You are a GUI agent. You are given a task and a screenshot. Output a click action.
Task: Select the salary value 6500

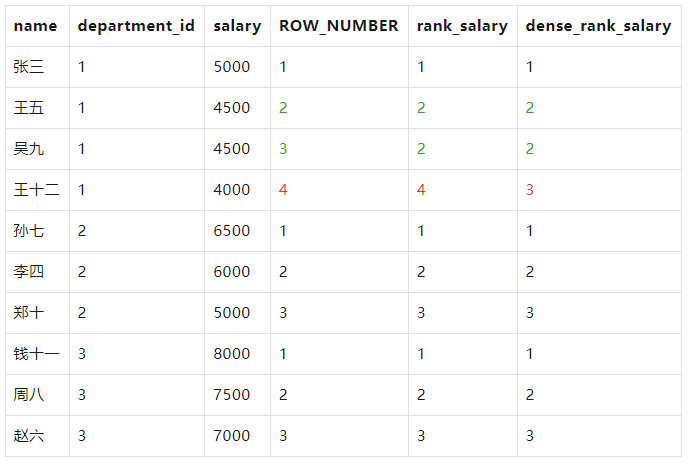pos(232,231)
